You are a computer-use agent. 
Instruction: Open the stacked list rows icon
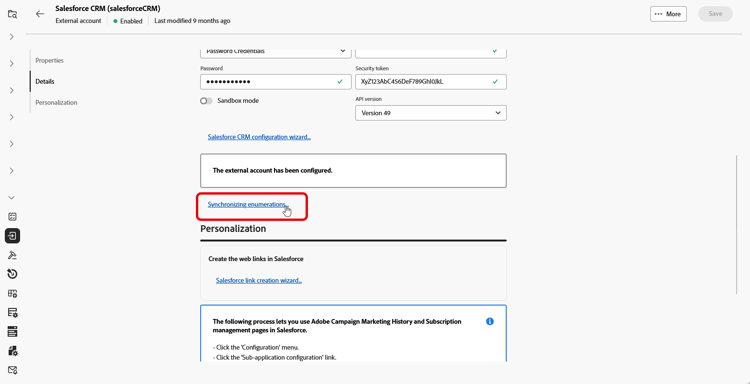coord(12,331)
